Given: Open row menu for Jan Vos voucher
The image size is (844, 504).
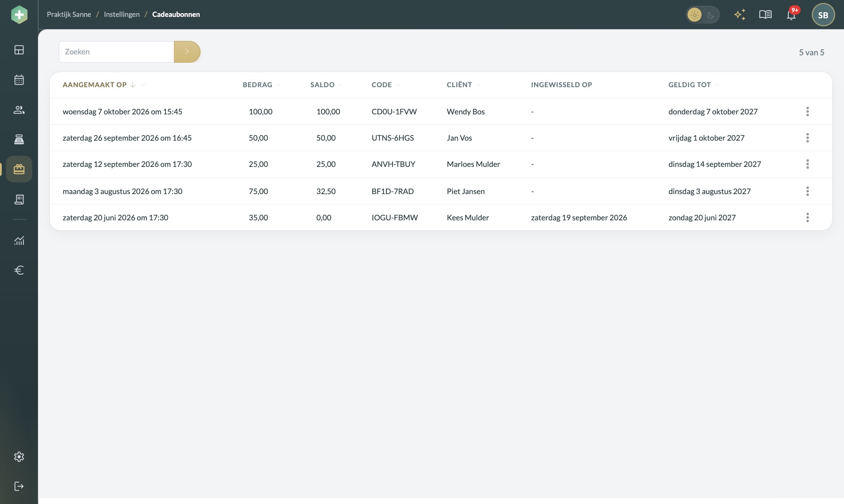Looking at the screenshot, I should click(807, 138).
